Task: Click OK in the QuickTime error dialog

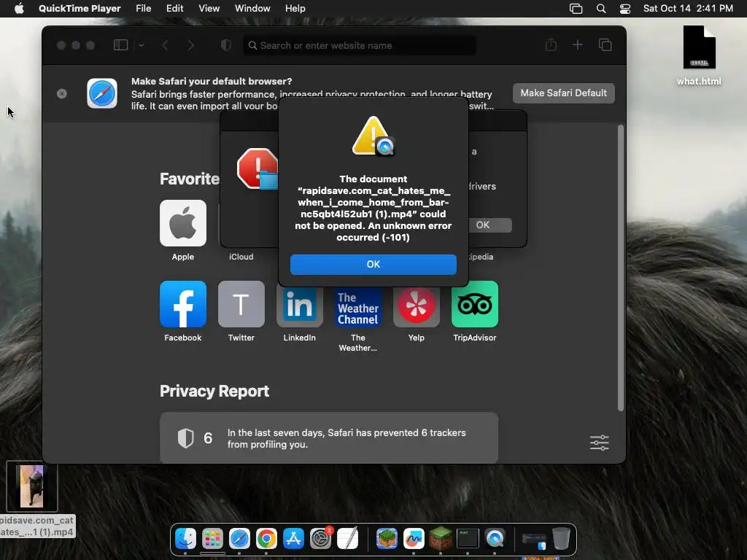Action: (x=373, y=264)
